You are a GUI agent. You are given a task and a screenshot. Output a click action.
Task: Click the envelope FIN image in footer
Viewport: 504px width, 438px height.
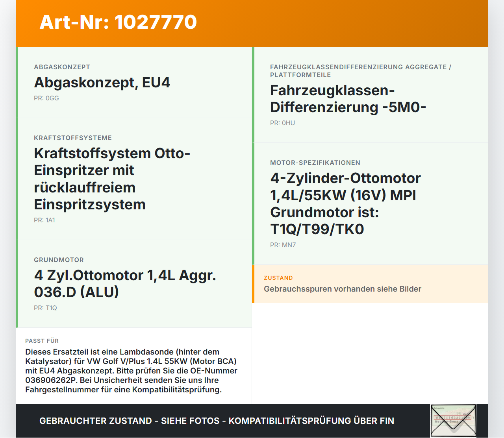click(453, 421)
